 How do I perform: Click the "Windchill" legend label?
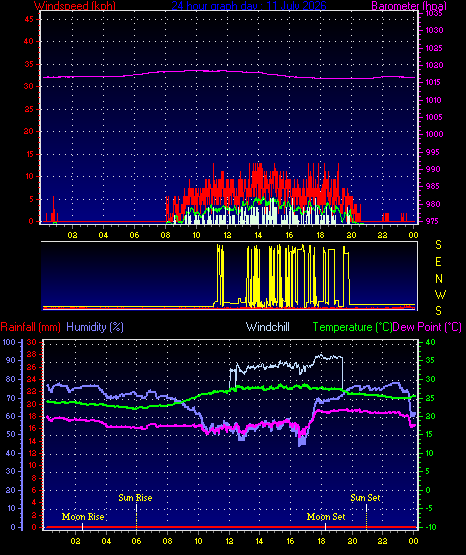click(x=268, y=327)
